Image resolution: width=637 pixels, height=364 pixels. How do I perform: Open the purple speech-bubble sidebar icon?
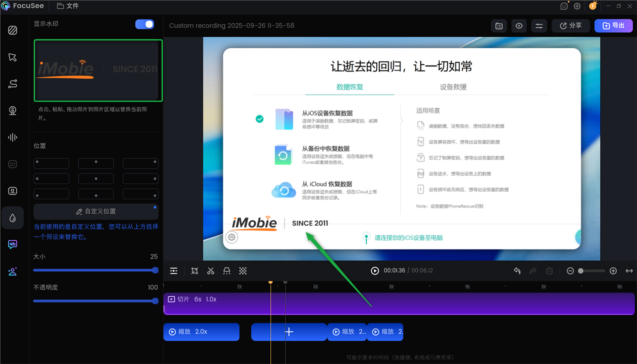point(13,245)
